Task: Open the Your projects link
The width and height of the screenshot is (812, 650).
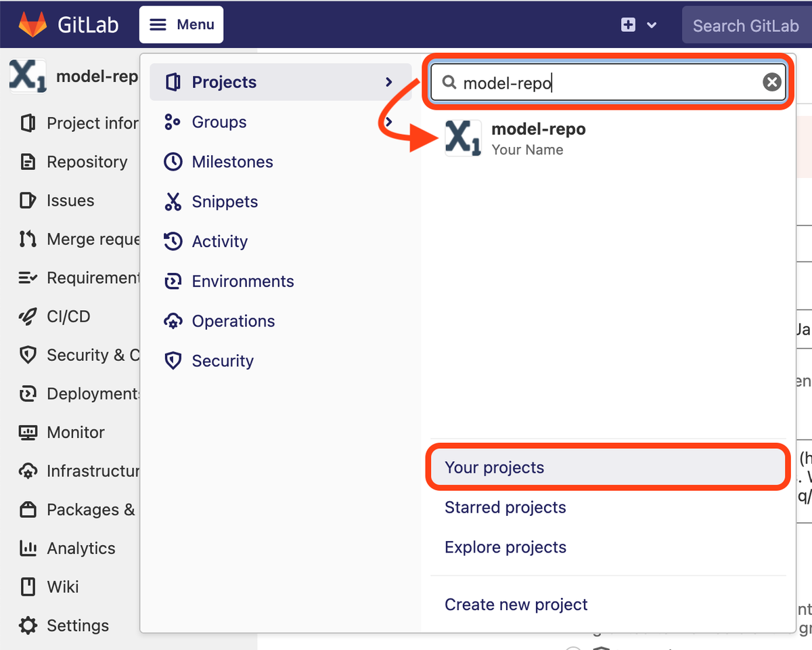Action: point(495,467)
